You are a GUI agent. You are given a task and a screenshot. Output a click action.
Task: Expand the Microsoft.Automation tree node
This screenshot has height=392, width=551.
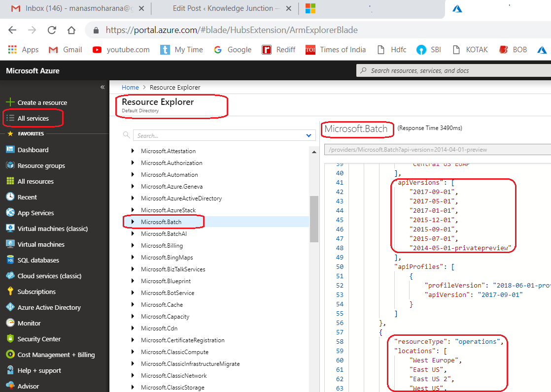point(133,175)
